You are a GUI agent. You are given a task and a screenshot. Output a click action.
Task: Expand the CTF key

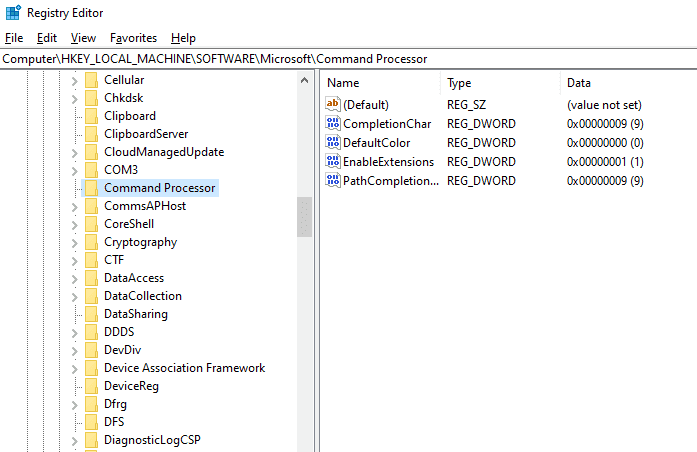75,261
